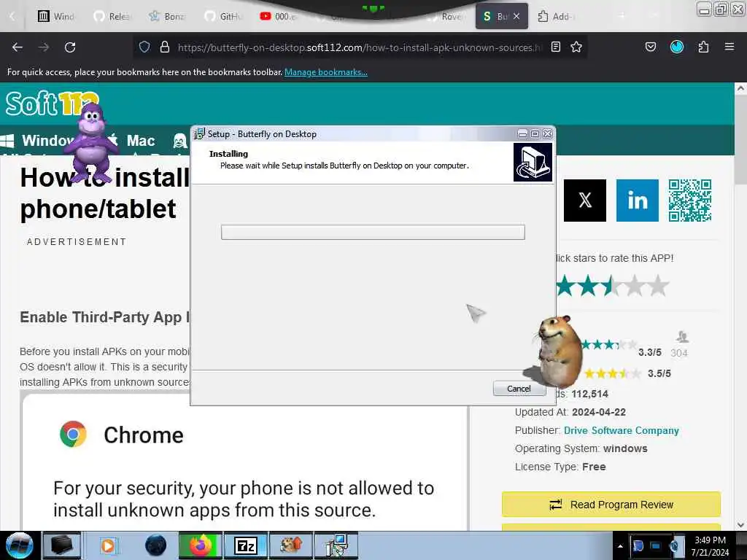Click the QR code image
The image size is (747, 560).
click(690, 201)
